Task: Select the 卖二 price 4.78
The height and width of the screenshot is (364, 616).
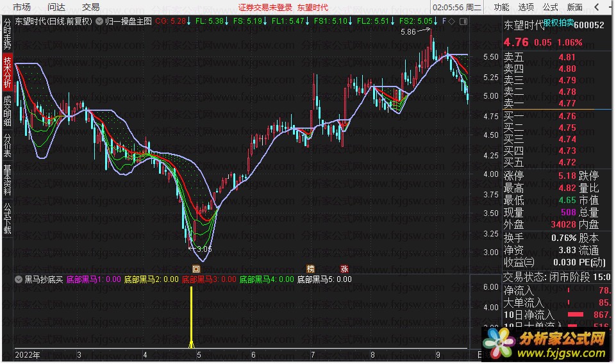Action: tap(567, 92)
